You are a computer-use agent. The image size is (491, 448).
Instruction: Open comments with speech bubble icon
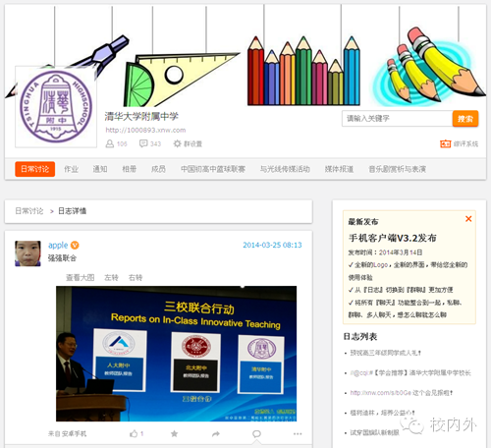point(256,434)
